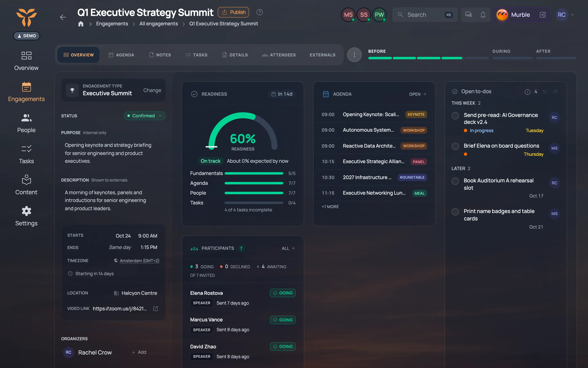This screenshot has height=368, width=588.
Task: Open the three-dot more options button
Action: pos(354,55)
